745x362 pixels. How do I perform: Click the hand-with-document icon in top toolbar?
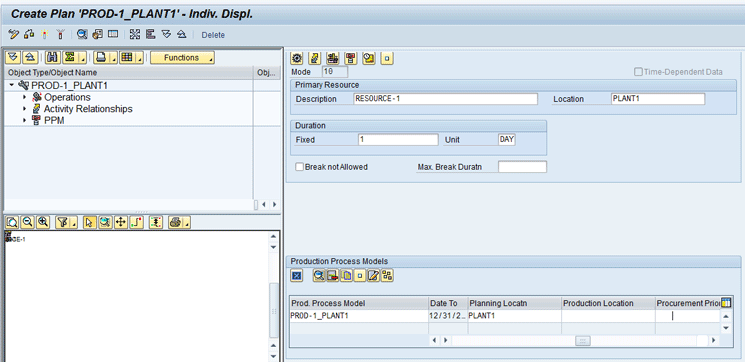[x=97, y=35]
